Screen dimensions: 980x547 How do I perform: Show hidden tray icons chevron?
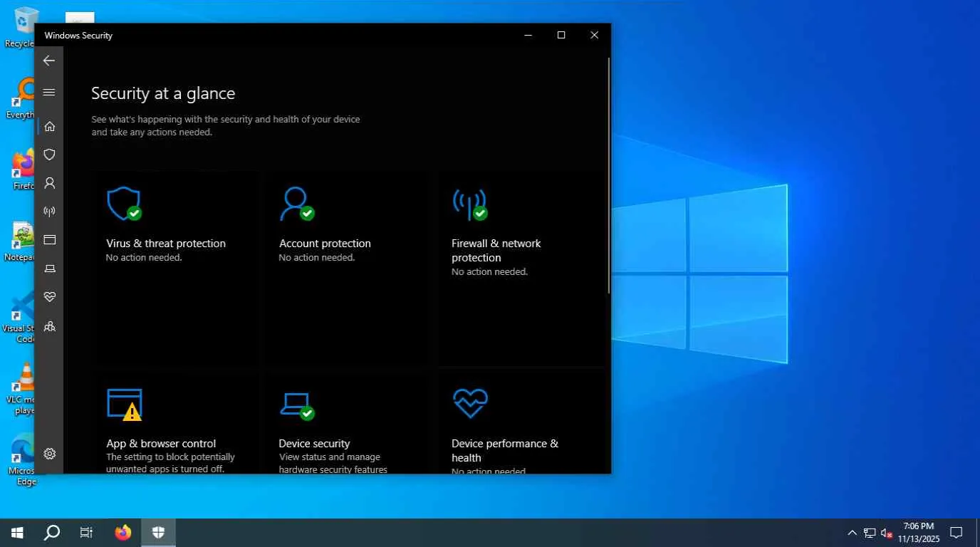pyautogui.click(x=852, y=533)
